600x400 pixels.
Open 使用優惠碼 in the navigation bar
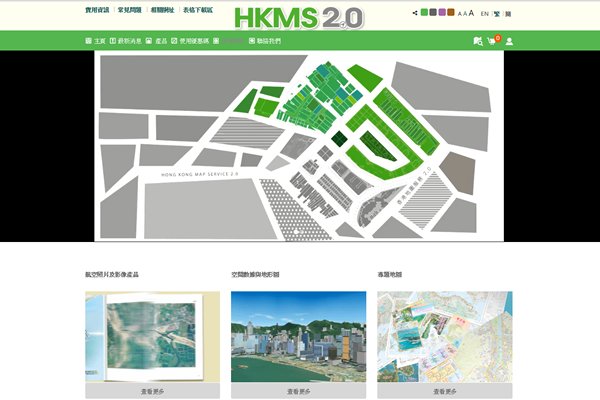194,41
